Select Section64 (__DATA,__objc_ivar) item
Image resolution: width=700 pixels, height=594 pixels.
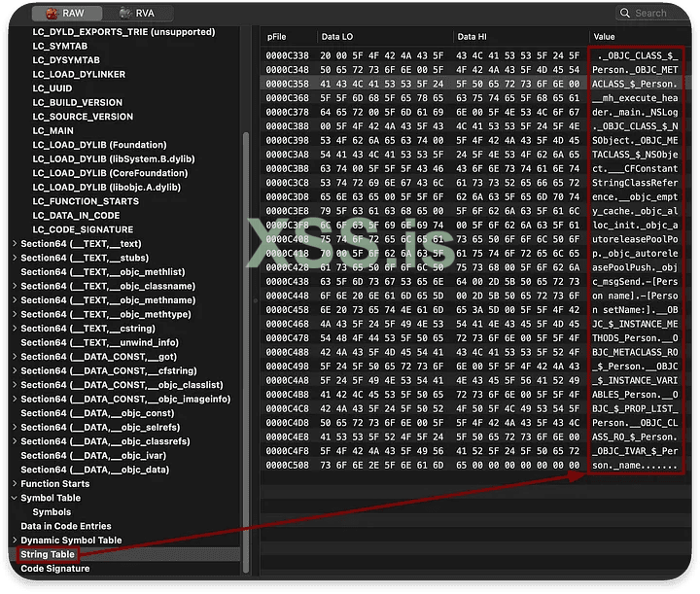(x=93, y=455)
